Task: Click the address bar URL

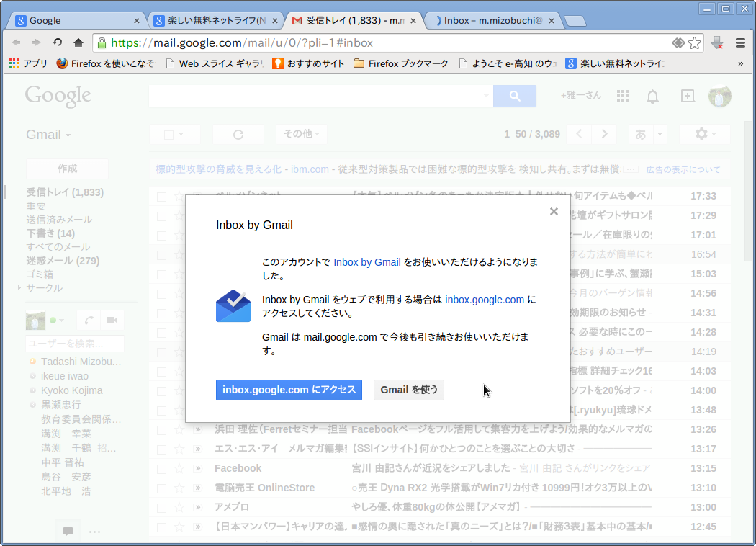Action: 242,43
